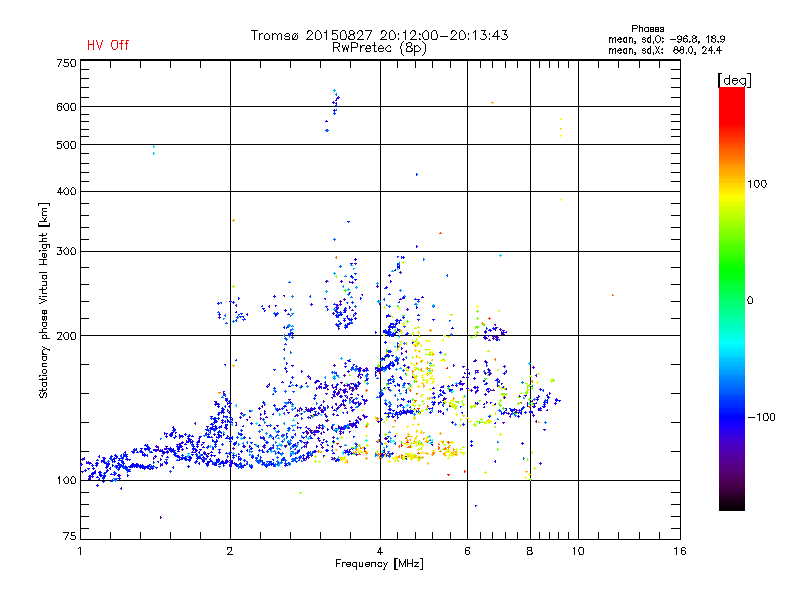The image size is (800, 600).
Task: Click the colorbar tick label '100'
Action: click(757, 184)
